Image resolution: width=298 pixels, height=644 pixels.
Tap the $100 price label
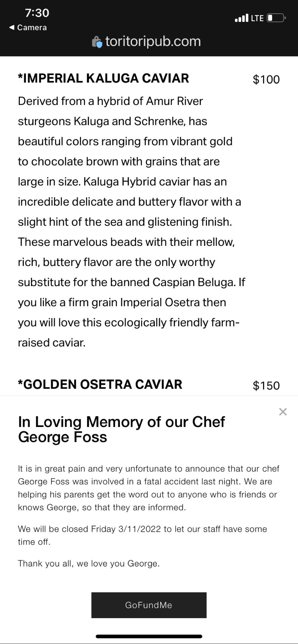266,79
